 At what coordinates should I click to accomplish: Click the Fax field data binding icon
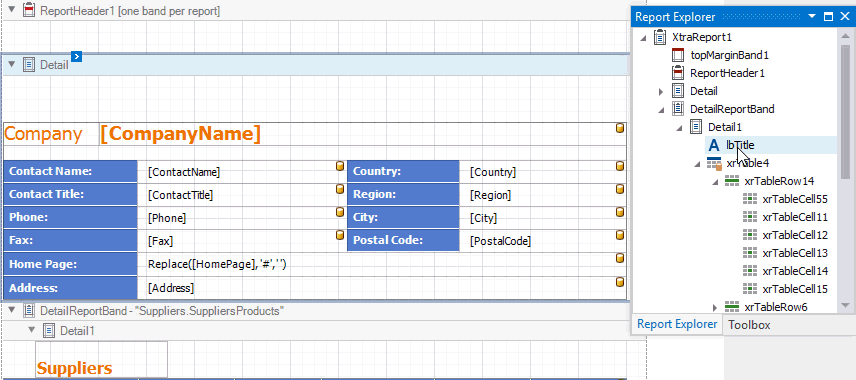pos(340,235)
